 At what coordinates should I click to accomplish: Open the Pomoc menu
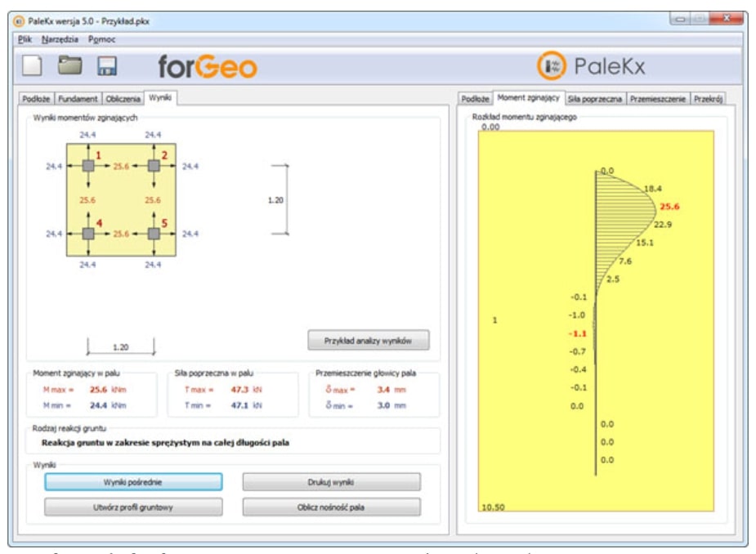(102, 39)
